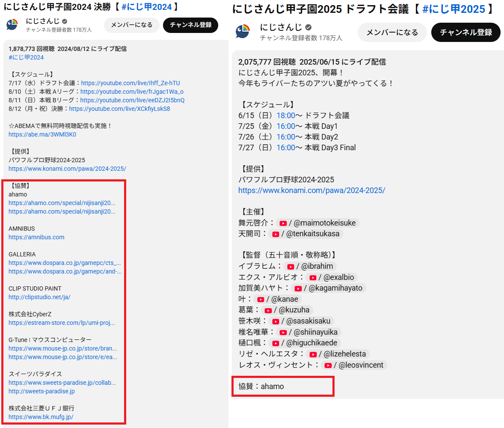
Task: Open the http://sweets-paradise.jp link
Action: (x=42, y=391)
